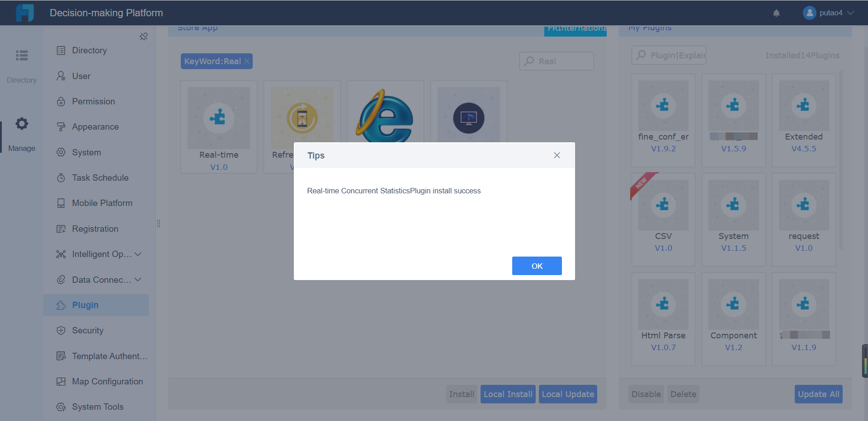Click the Manage gear icon
This screenshot has height=421, width=868.
pos(22,124)
